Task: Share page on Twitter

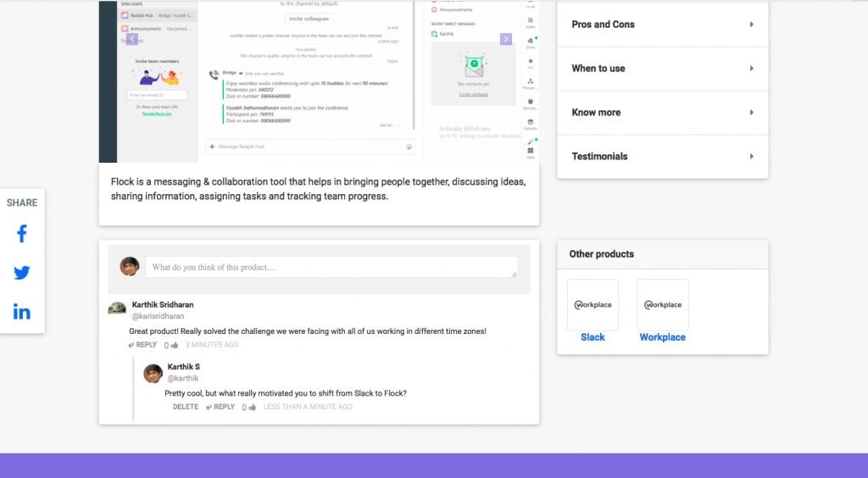Action: (x=21, y=273)
